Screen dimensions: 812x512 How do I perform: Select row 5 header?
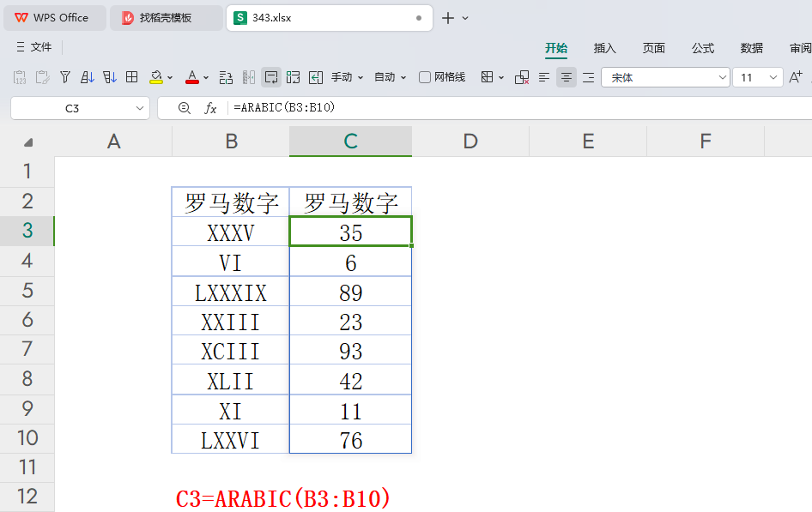tap(27, 291)
